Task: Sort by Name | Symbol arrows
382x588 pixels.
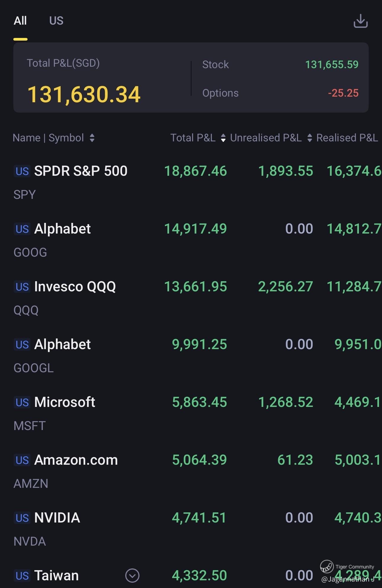Action: 92,138
